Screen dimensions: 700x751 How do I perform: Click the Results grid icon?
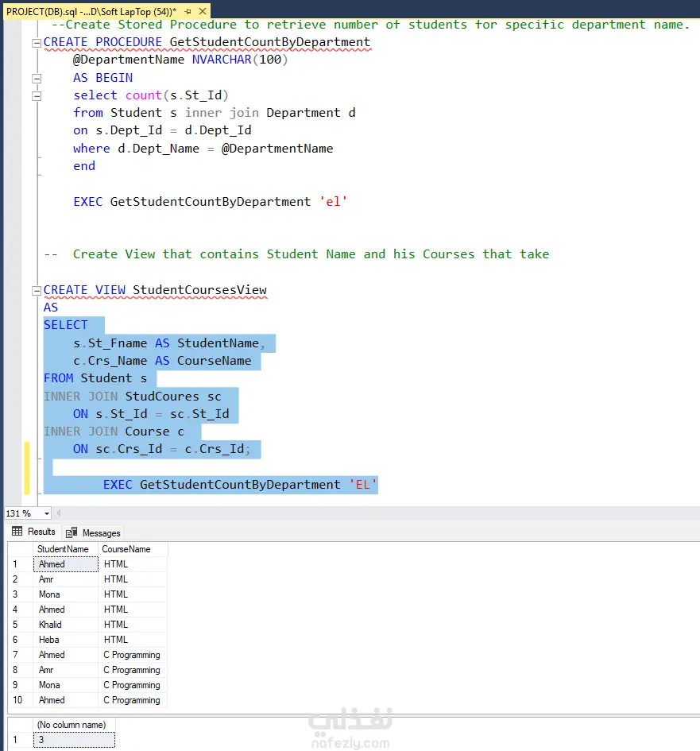pos(17,531)
